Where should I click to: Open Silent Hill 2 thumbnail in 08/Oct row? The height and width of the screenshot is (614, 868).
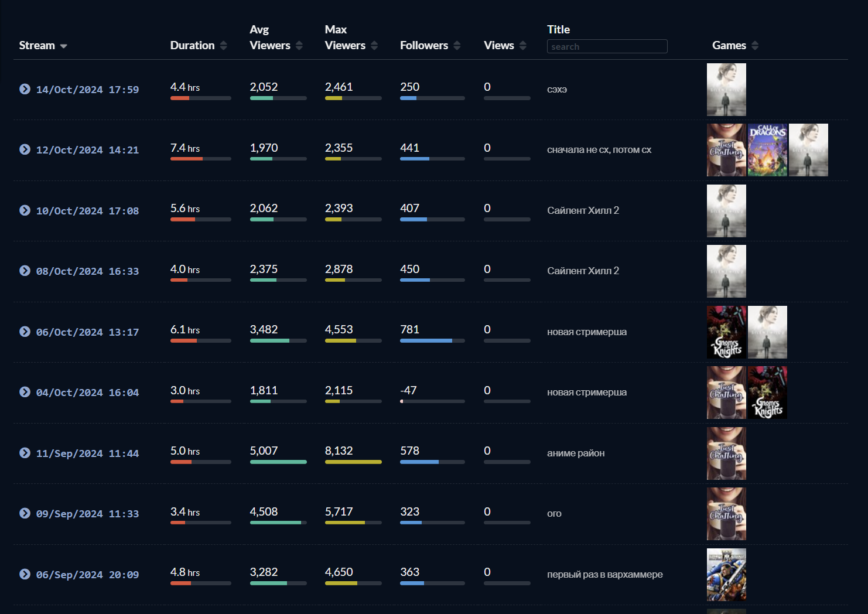(726, 271)
